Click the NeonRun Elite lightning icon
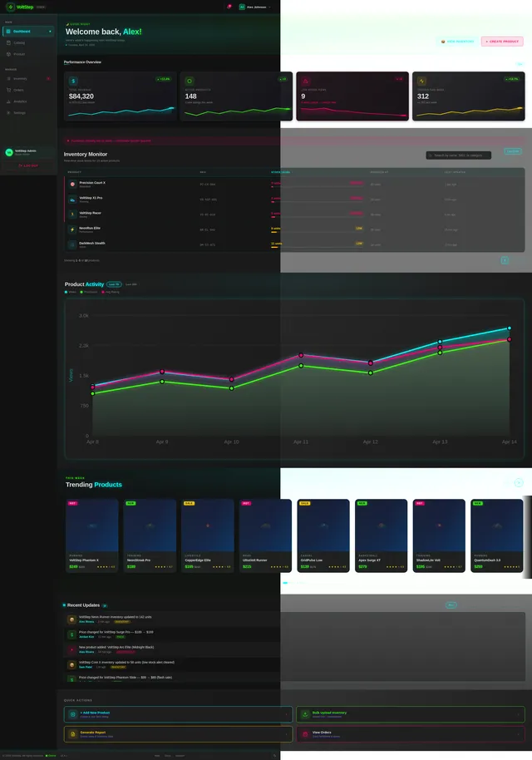This screenshot has height=760, width=532. 72,229
